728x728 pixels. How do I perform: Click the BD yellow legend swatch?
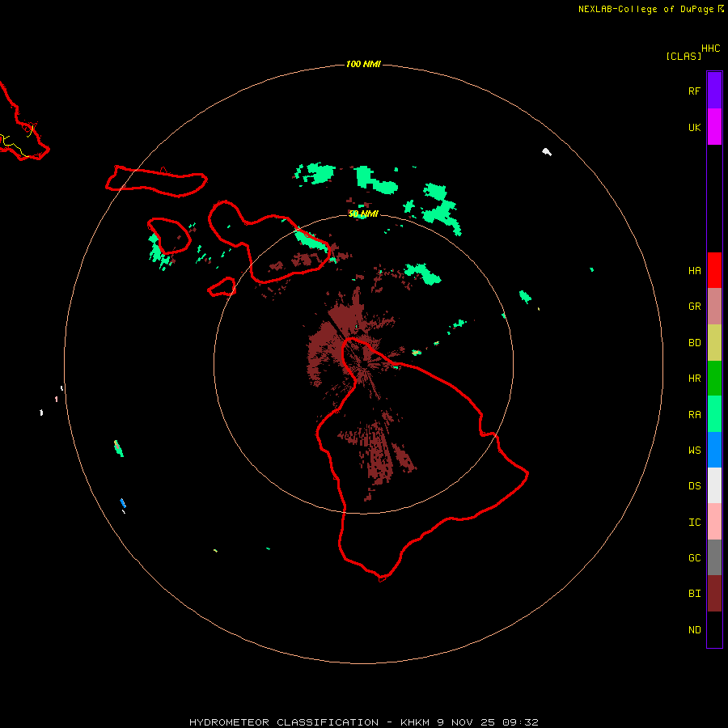(714, 343)
